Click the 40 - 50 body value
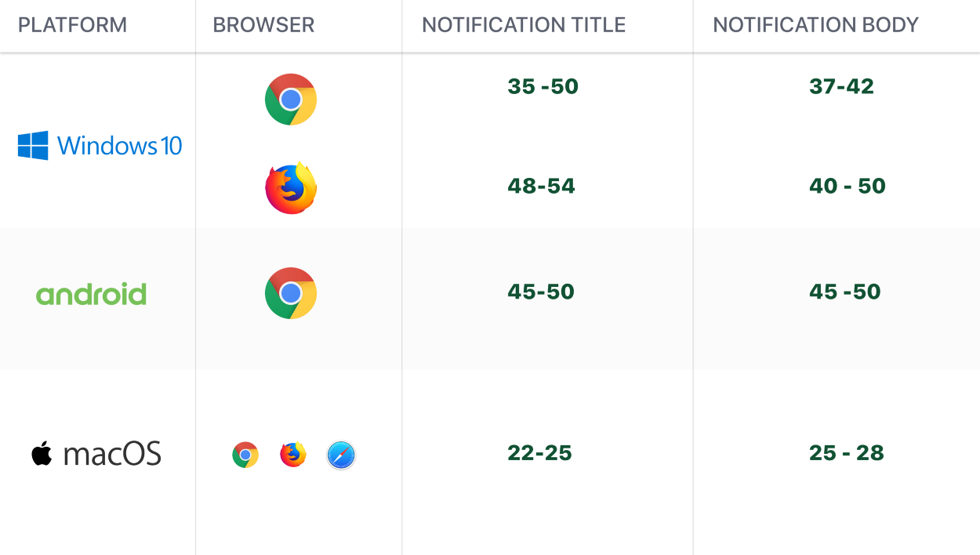 (848, 186)
